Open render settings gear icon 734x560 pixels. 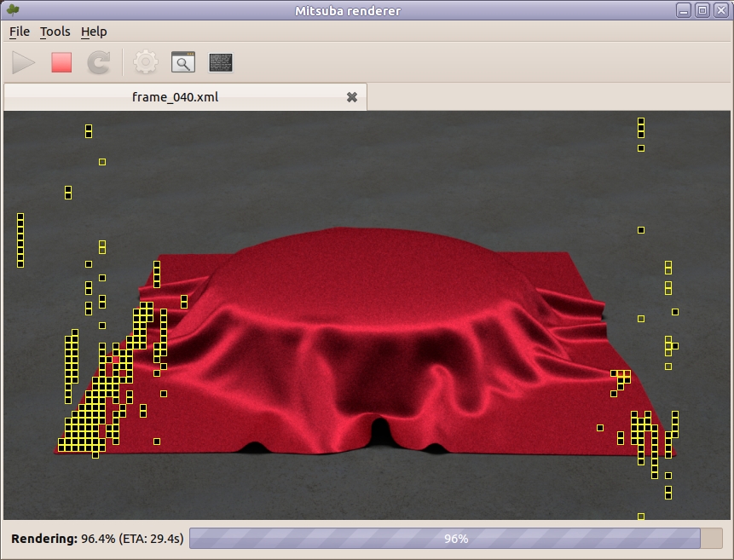(x=147, y=62)
